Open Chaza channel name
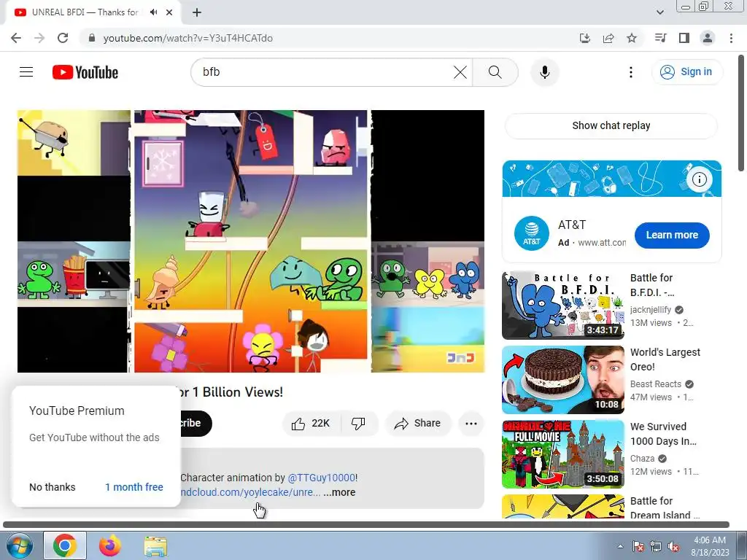This screenshot has height=560, width=747. click(642, 458)
